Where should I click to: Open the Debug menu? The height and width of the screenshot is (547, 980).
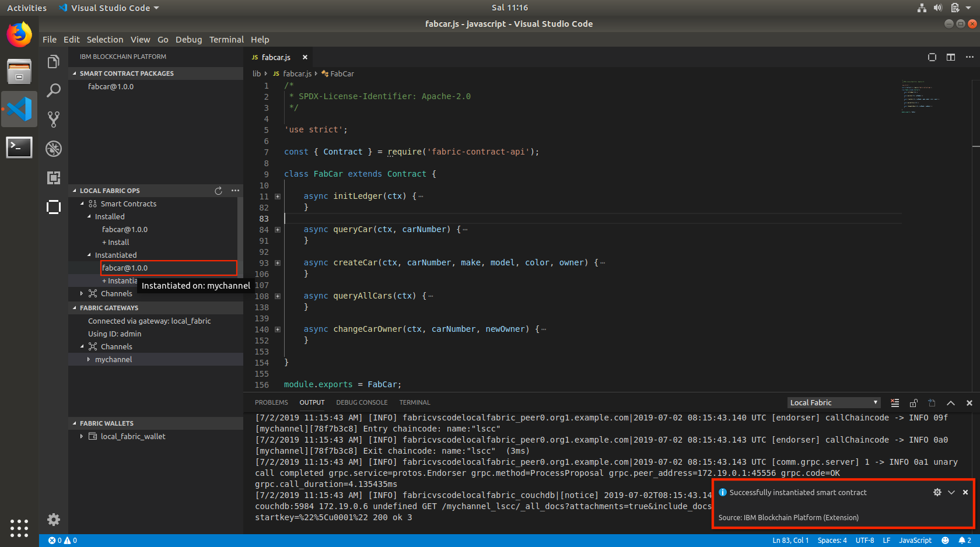point(188,40)
